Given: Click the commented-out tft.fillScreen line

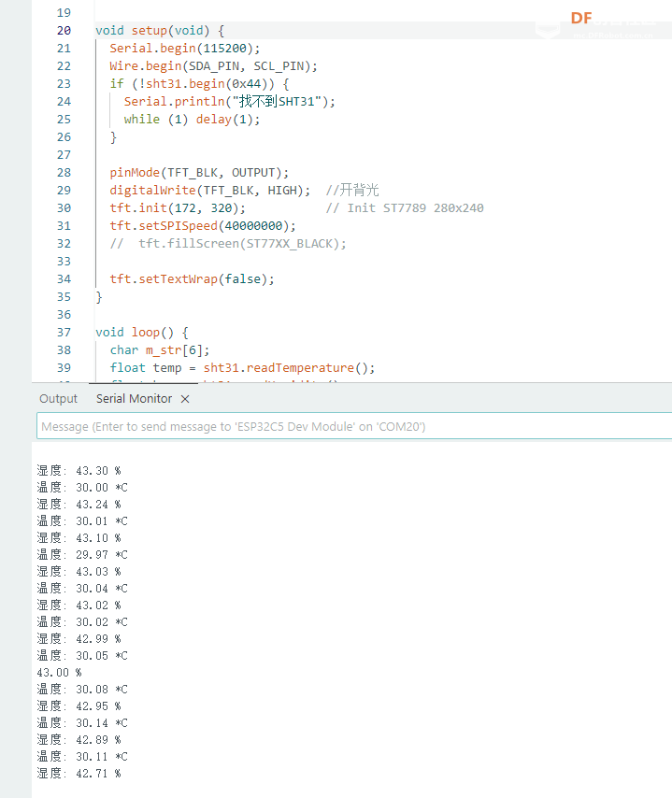Looking at the screenshot, I should 228,243.
